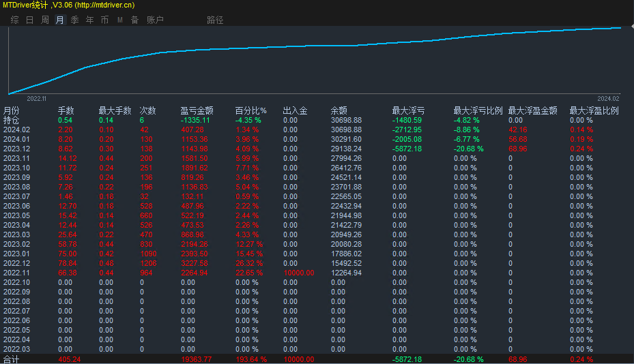This screenshot has height=364, width=634.
Task: Click the balance 30698.88 in row 2024.02
Action: pos(346,130)
